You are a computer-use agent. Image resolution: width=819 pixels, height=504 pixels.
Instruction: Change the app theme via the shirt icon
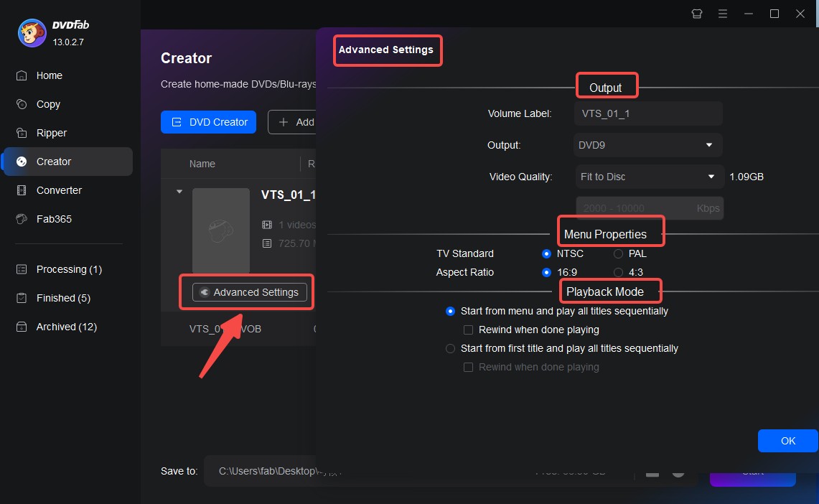click(x=696, y=13)
